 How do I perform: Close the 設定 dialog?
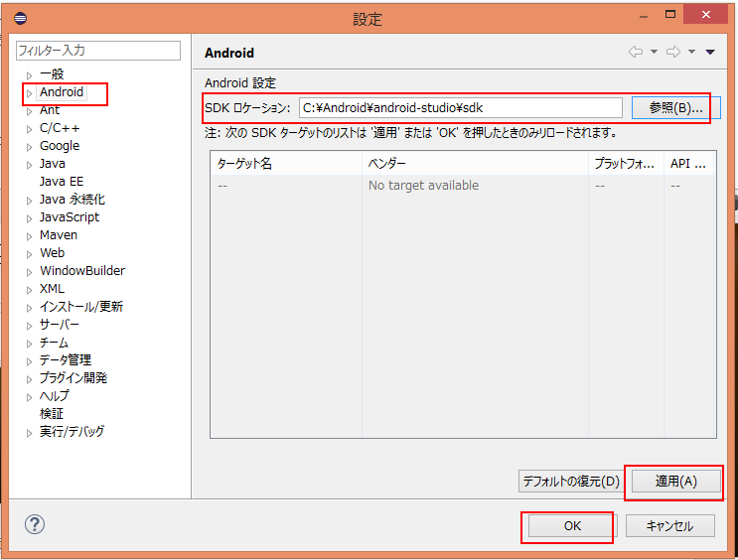click(705, 15)
